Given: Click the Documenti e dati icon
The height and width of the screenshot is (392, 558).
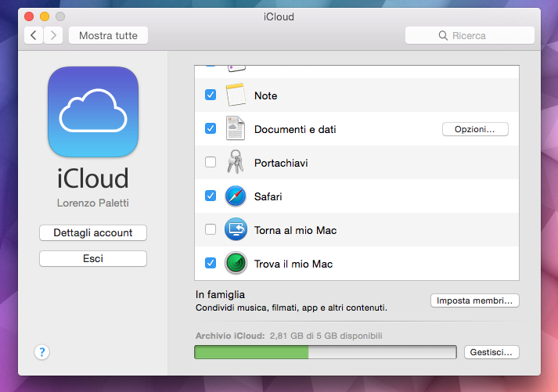Looking at the screenshot, I should click(236, 128).
